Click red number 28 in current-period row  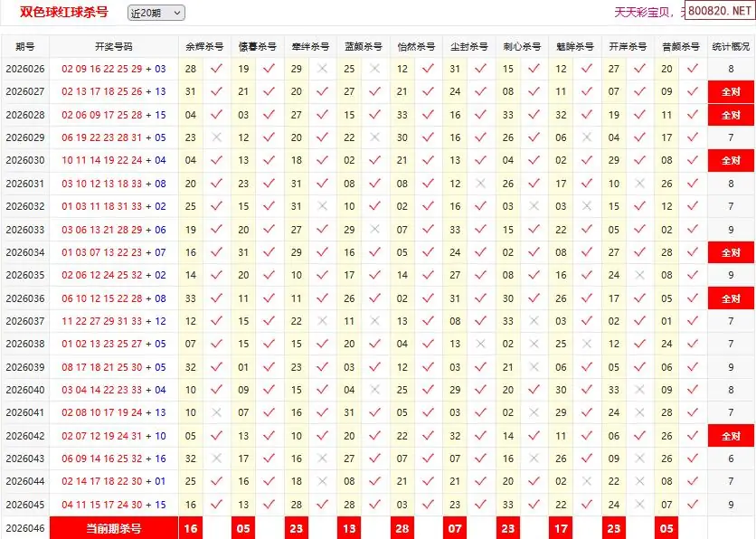pyautogui.click(x=402, y=528)
